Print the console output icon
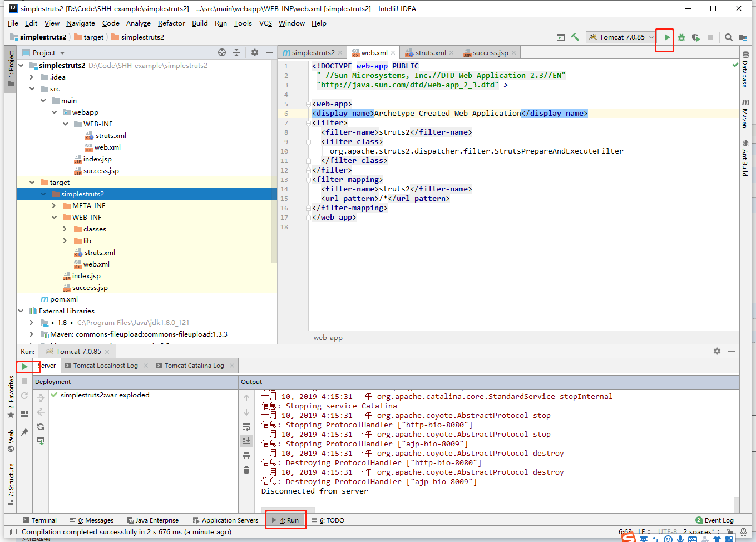The width and height of the screenshot is (756, 542). point(246,456)
